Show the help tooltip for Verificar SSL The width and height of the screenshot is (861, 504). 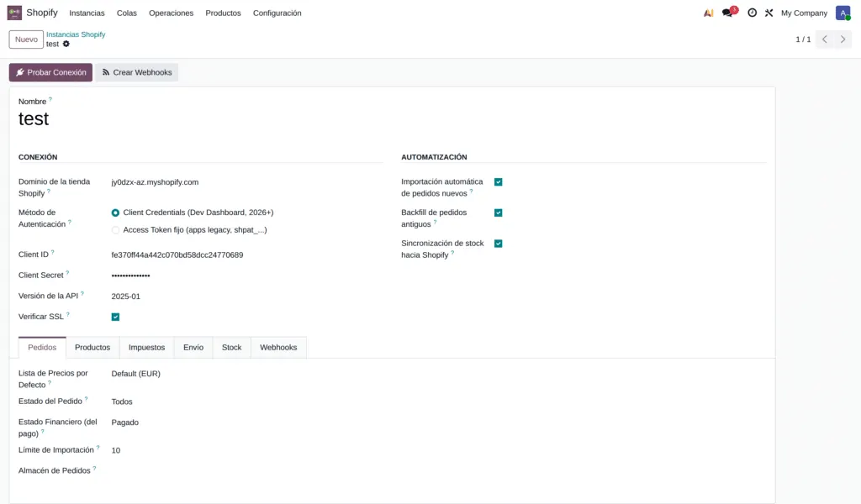(68, 314)
